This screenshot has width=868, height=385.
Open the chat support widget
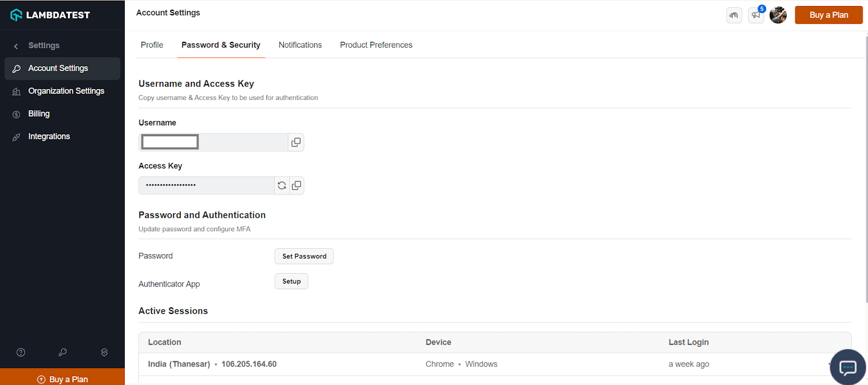pos(847,367)
